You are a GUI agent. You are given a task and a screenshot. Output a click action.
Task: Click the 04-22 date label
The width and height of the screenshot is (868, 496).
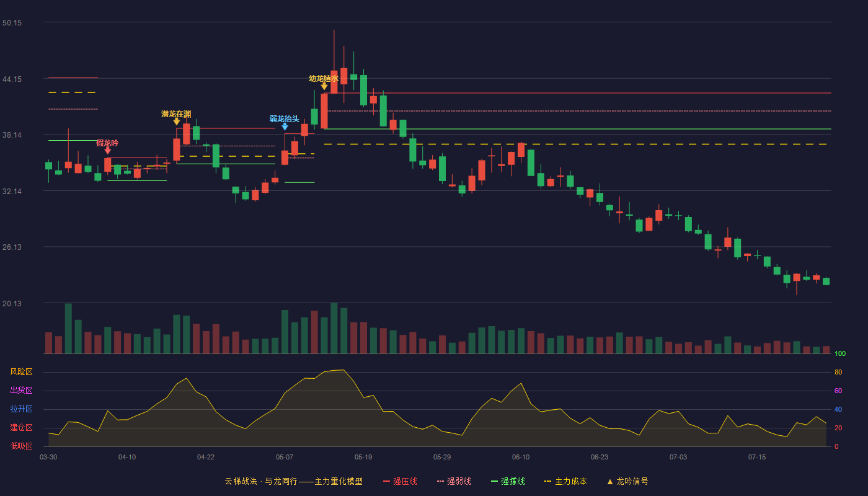pyautogui.click(x=206, y=457)
